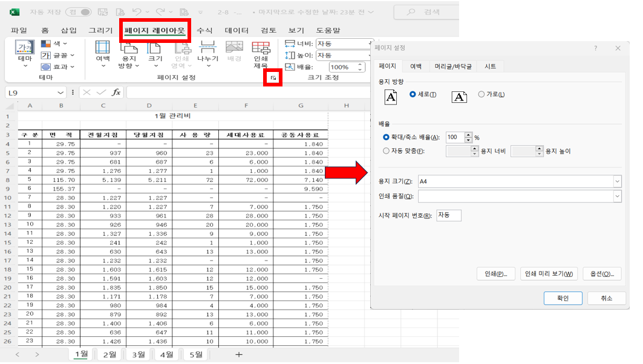The height and width of the screenshot is (364, 643).
Task: Open Print quality (인쇄 품질) dropdown
Action: point(617,197)
